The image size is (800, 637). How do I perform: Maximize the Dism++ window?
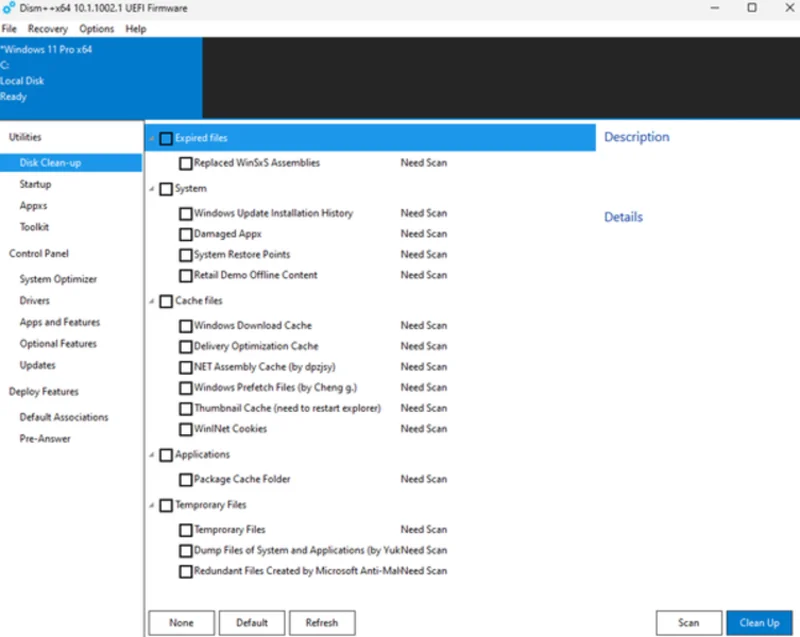[x=752, y=8]
